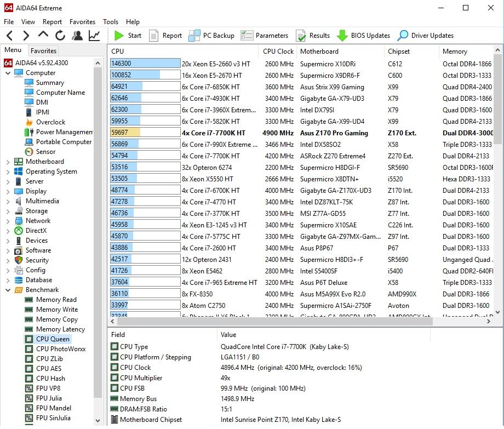Open the File menu
This screenshot has height=429, width=504.
click(x=9, y=22)
